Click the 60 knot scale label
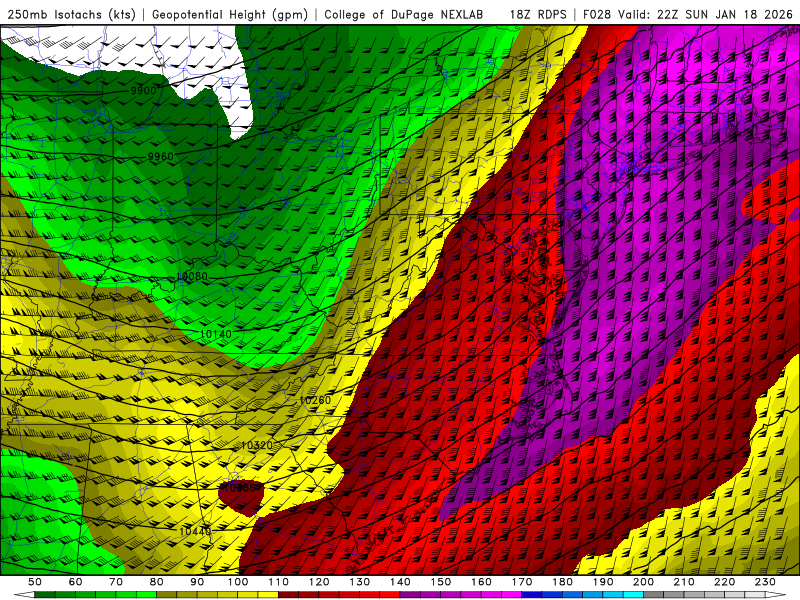The width and height of the screenshot is (800, 600). click(x=76, y=582)
